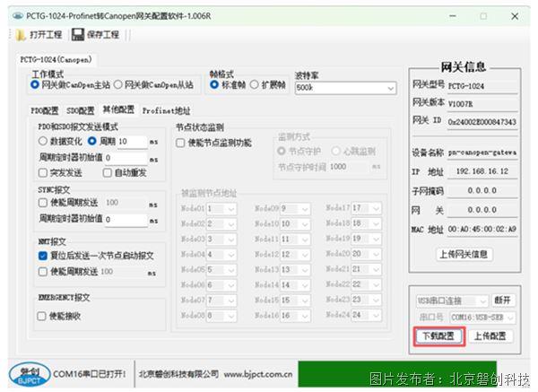Viewport: 538px width, 392px height.
Task: Select 周期 send mode radio
Action: click(92, 141)
